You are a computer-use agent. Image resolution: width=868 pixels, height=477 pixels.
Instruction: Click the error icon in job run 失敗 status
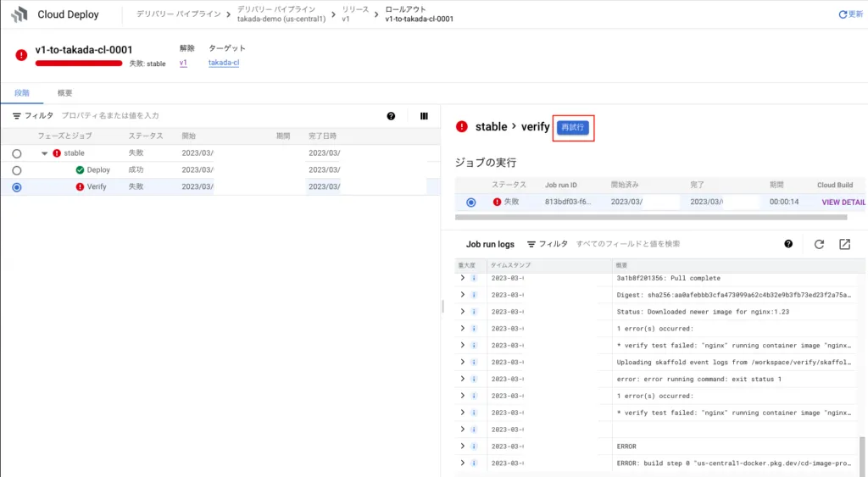pos(497,202)
